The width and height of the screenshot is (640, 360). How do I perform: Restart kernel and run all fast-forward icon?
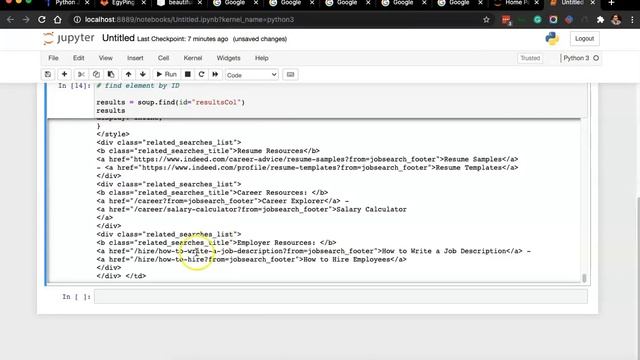tap(215, 74)
